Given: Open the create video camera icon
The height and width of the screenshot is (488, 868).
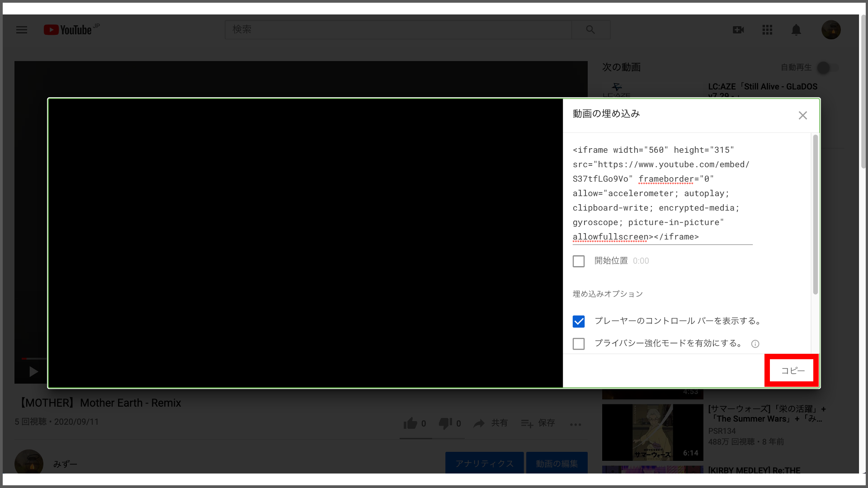Looking at the screenshot, I should pos(738,30).
